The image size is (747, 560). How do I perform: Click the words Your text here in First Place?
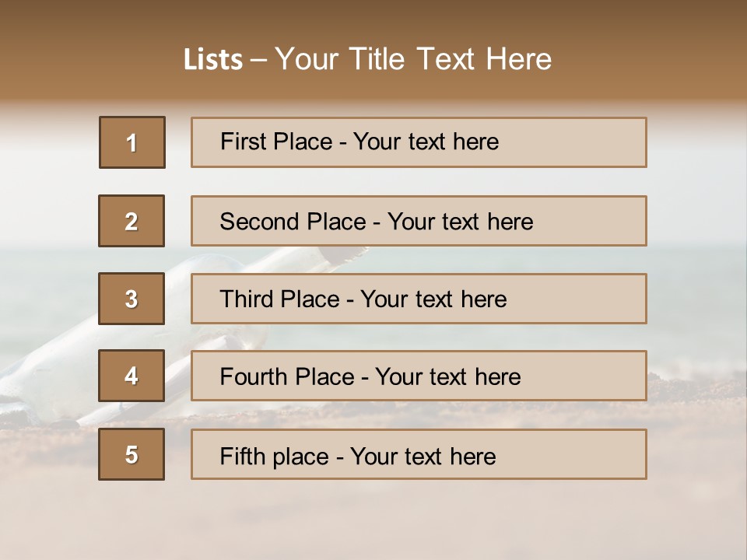(x=426, y=142)
